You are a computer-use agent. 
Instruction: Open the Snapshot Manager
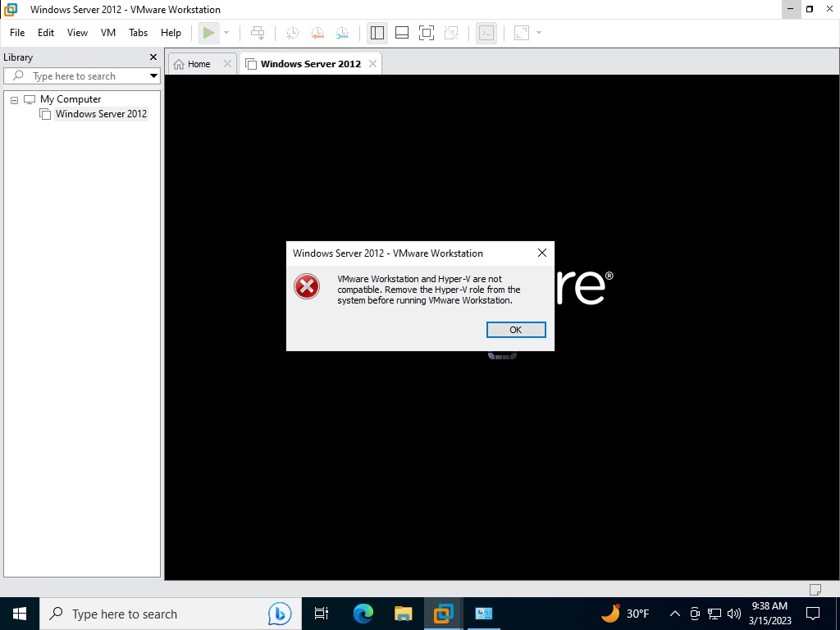343,33
